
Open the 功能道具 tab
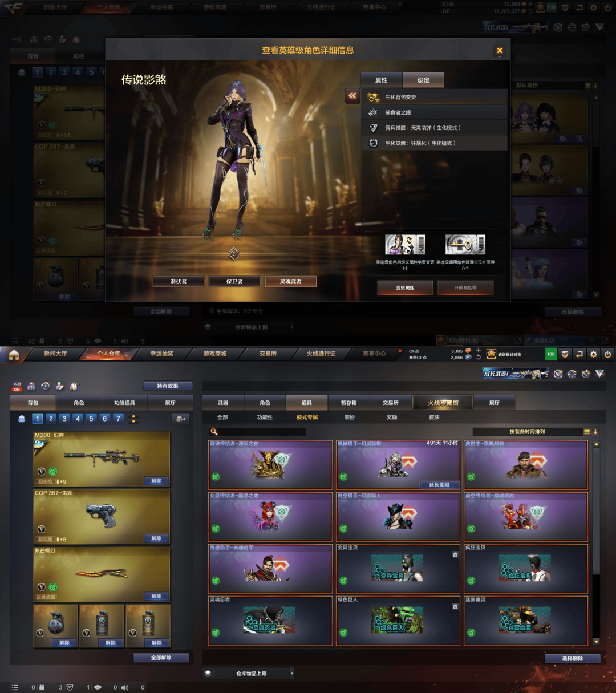click(124, 403)
